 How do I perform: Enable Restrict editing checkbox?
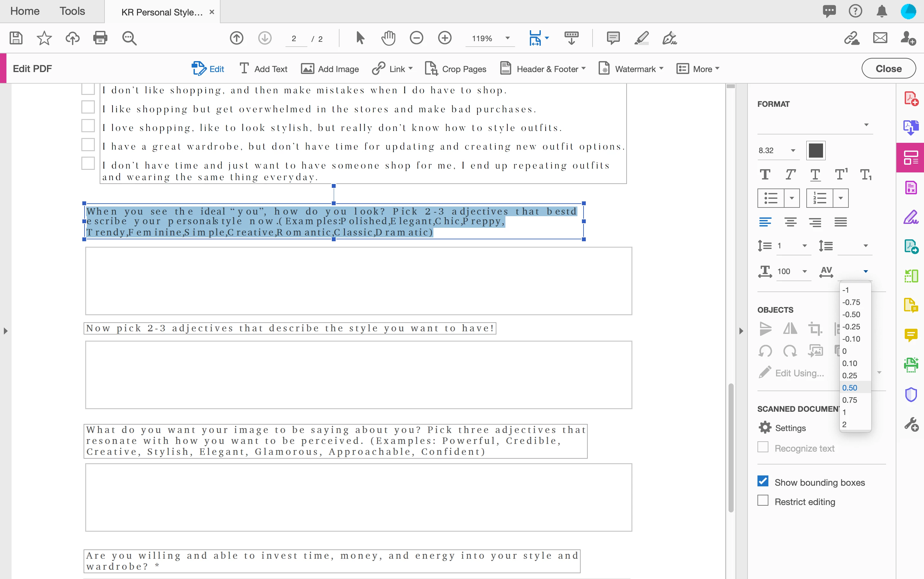[763, 501]
